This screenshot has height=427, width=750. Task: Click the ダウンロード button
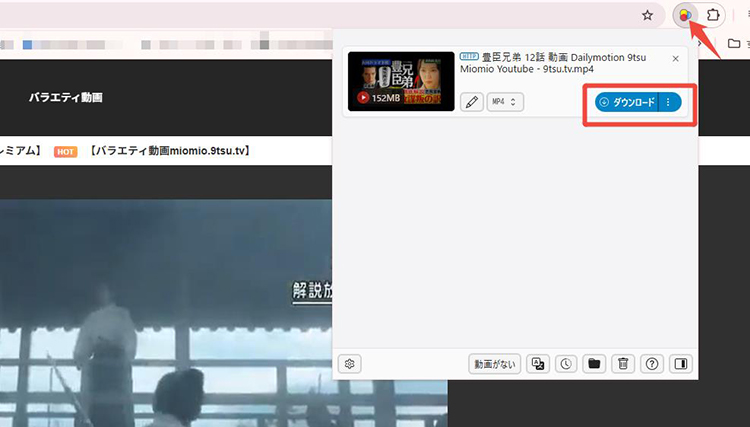pos(627,102)
